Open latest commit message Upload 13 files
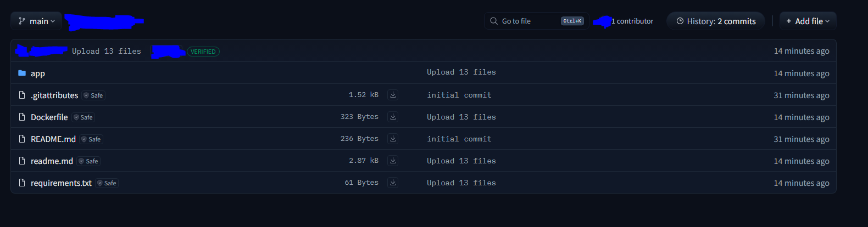The width and height of the screenshot is (868, 227). pyautogui.click(x=107, y=51)
